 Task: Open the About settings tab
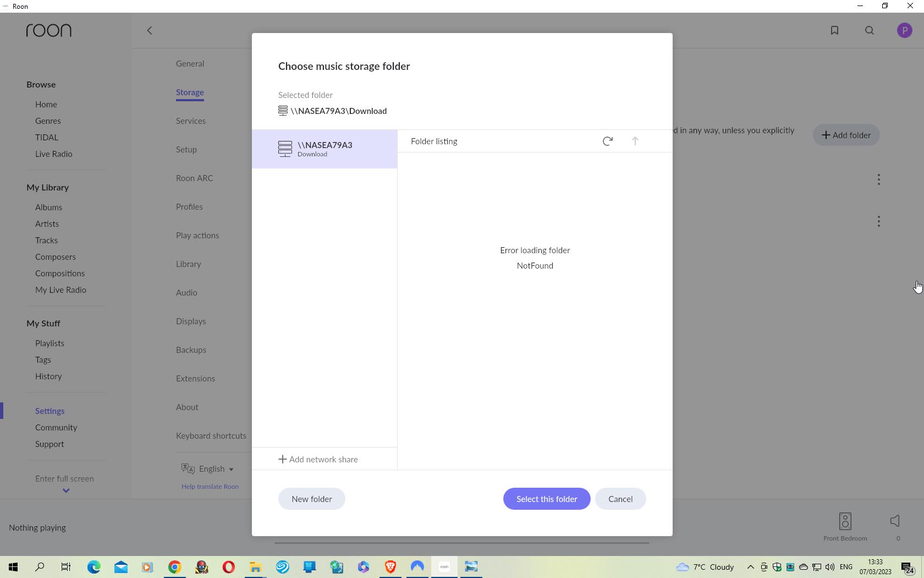point(187,407)
